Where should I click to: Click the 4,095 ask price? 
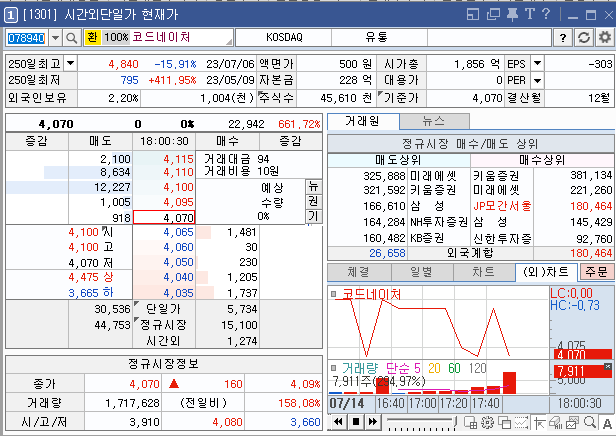[x=178, y=202]
